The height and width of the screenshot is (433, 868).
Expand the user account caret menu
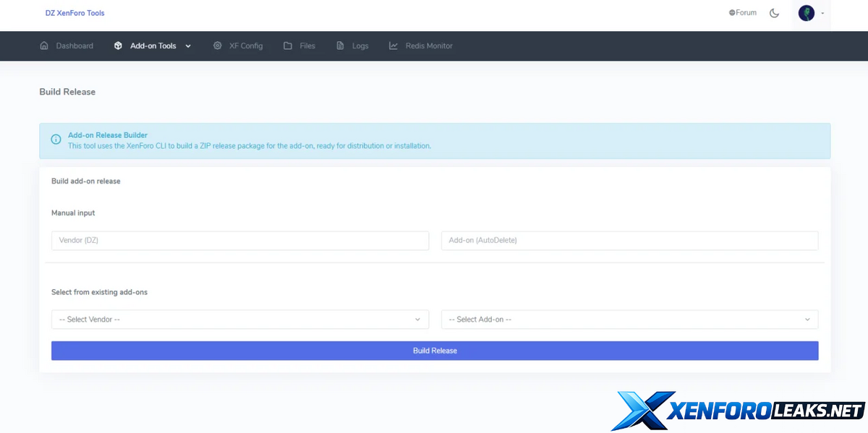[822, 14]
